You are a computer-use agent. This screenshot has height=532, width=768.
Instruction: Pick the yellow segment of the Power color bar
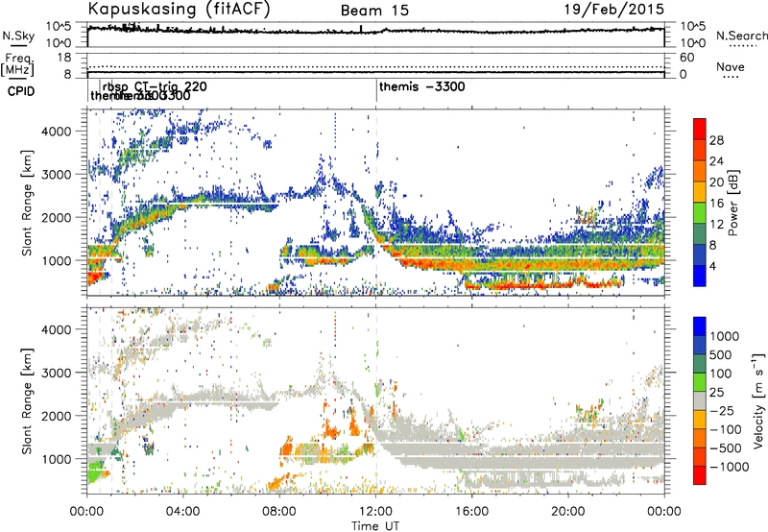[700, 191]
